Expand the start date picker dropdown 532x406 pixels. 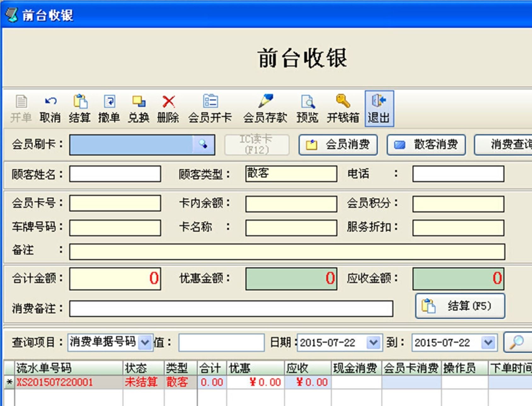[374, 342]
